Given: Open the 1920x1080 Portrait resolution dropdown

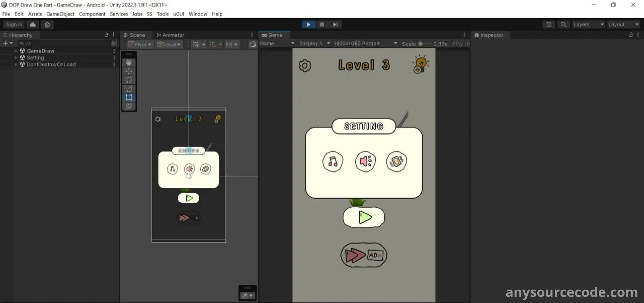Looking at the screenshot, I should point(365,44).
